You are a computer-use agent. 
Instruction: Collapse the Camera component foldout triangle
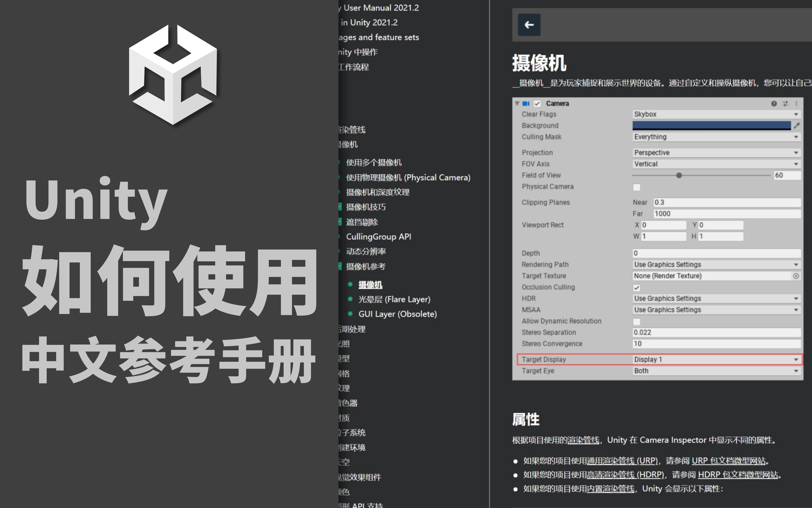[517, 103]
